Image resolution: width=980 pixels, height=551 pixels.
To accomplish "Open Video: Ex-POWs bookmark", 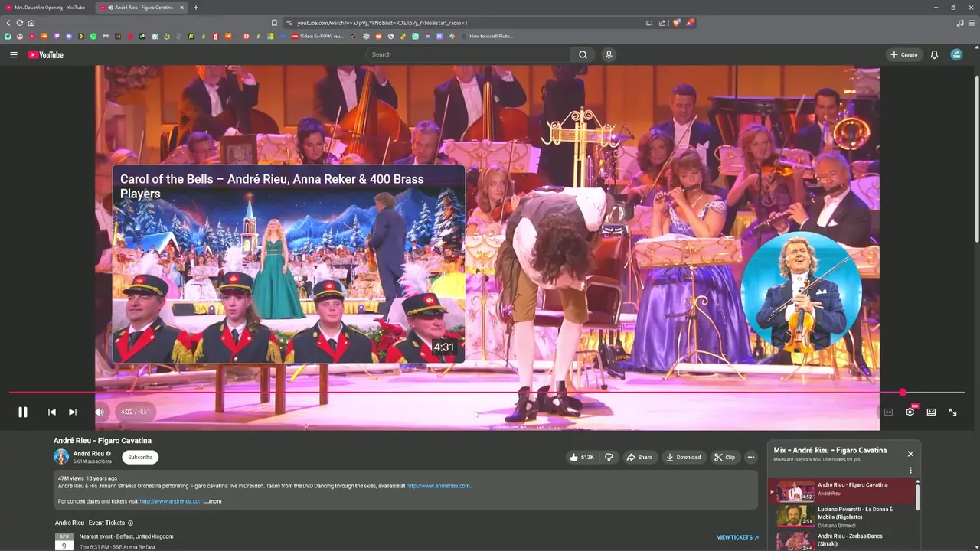I will pos(318,36).
